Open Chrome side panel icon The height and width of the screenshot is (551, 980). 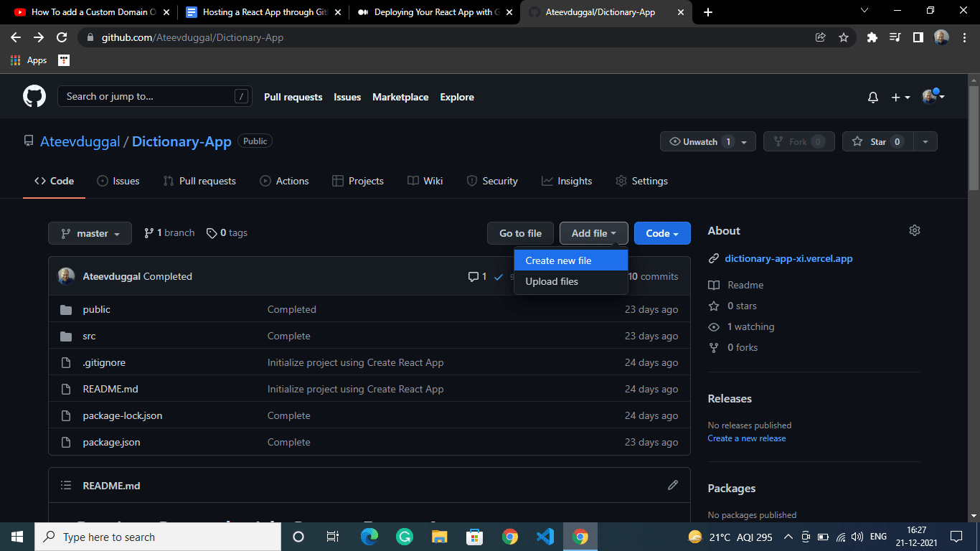[918, 37]
